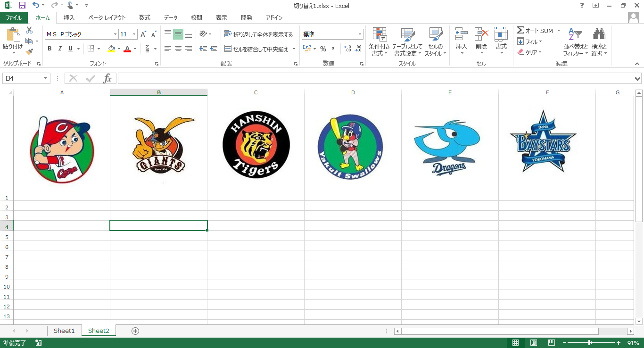
Task: Expand the formula bar
Action: point(638,79)
